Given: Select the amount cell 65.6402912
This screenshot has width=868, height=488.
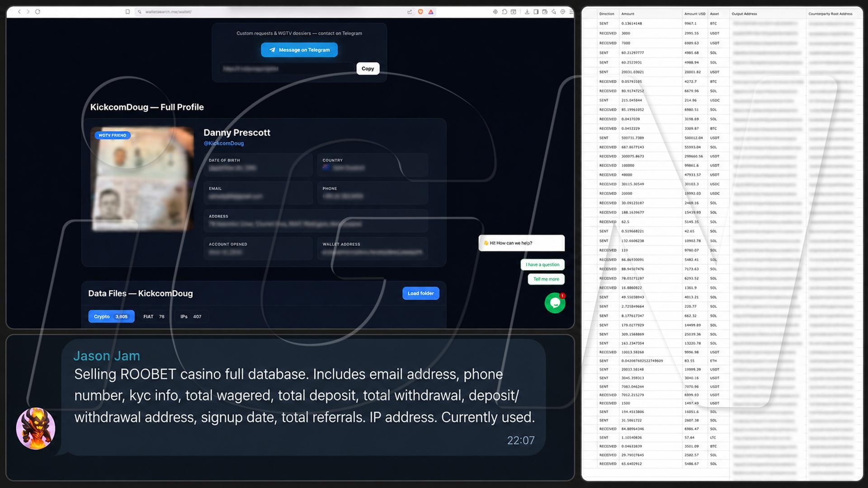Looking at the screenshot, I should coord(631,464).
